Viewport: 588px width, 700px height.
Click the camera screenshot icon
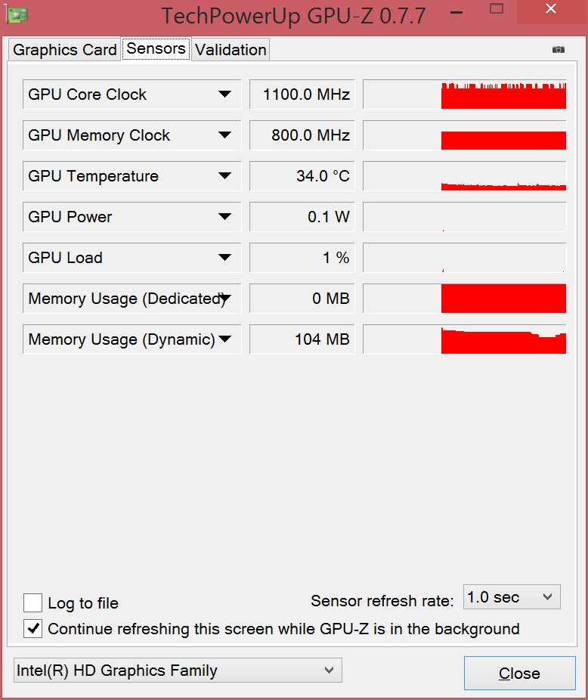pos(559,50)
